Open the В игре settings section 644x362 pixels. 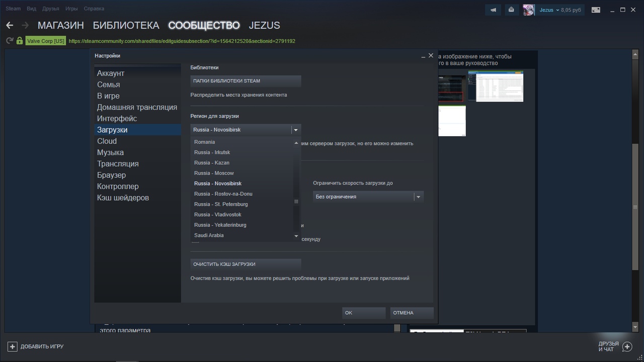pyautogui.click(x=137, y=96)
